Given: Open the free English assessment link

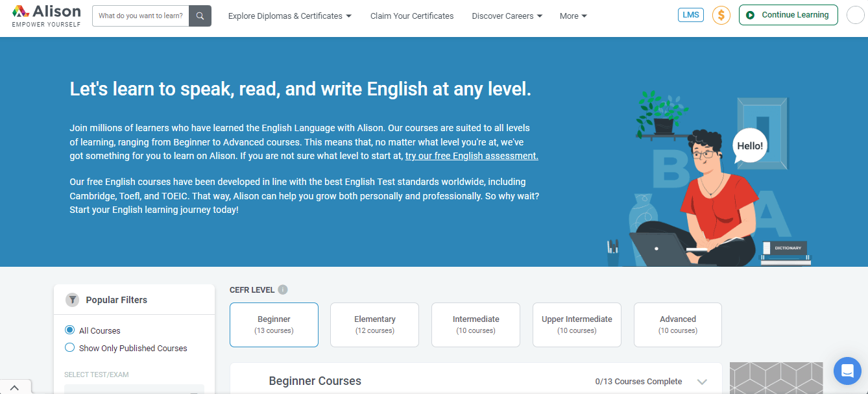Looking at the screenshot, I should [x=472, y=156].
